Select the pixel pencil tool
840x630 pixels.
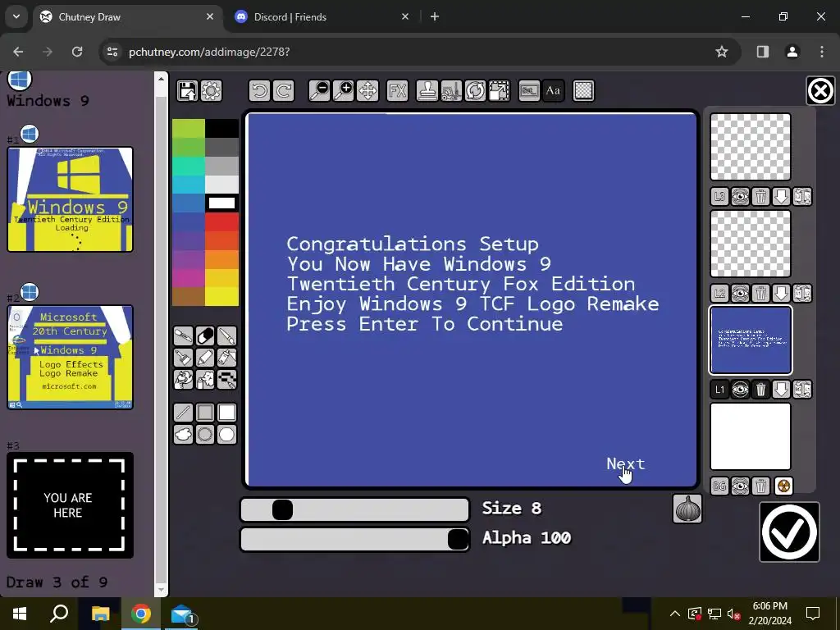[227, 380]
